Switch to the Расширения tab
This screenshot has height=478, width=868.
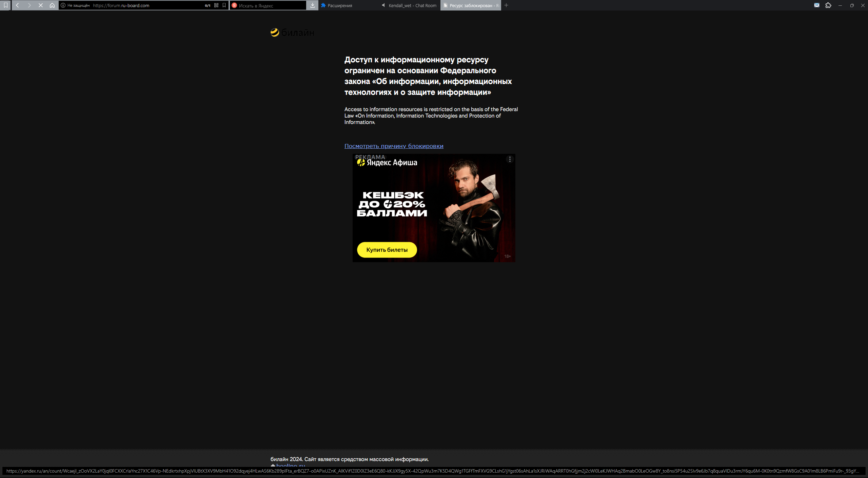pyautogui.click(x=349, y=5)
